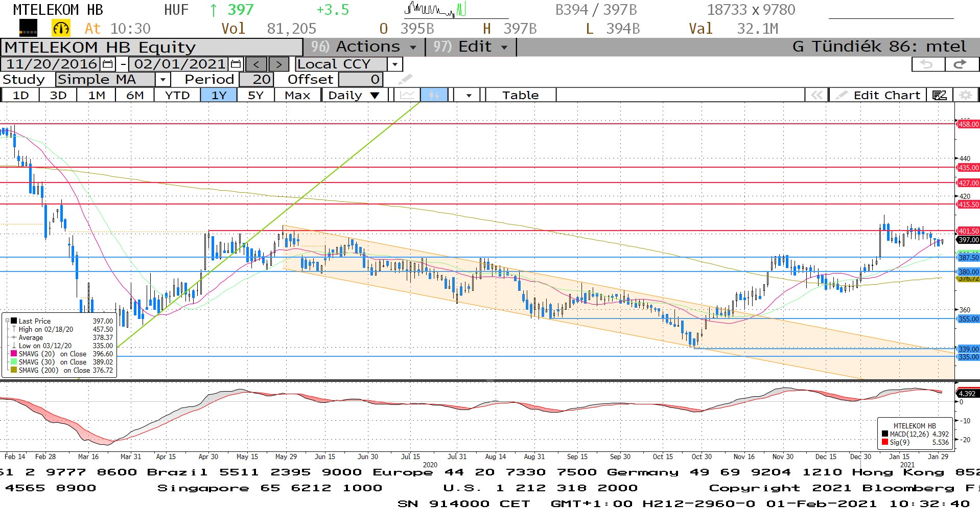Click the undo arrow button

coord(927,64)
